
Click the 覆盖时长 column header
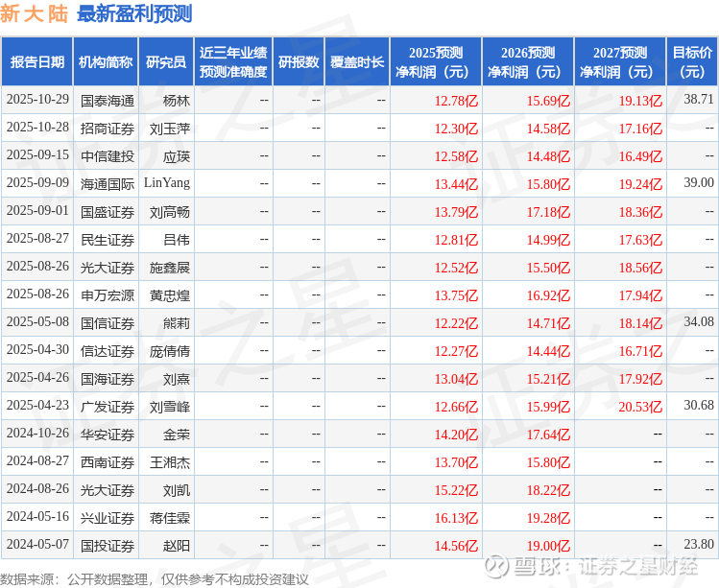click(x=357, y=62)
